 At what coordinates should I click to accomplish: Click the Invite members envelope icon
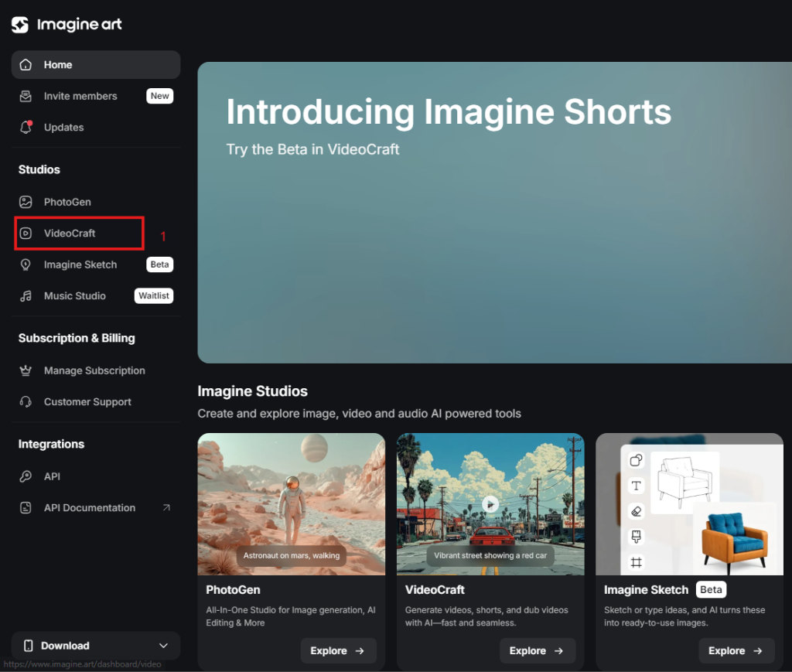[26, 96]
